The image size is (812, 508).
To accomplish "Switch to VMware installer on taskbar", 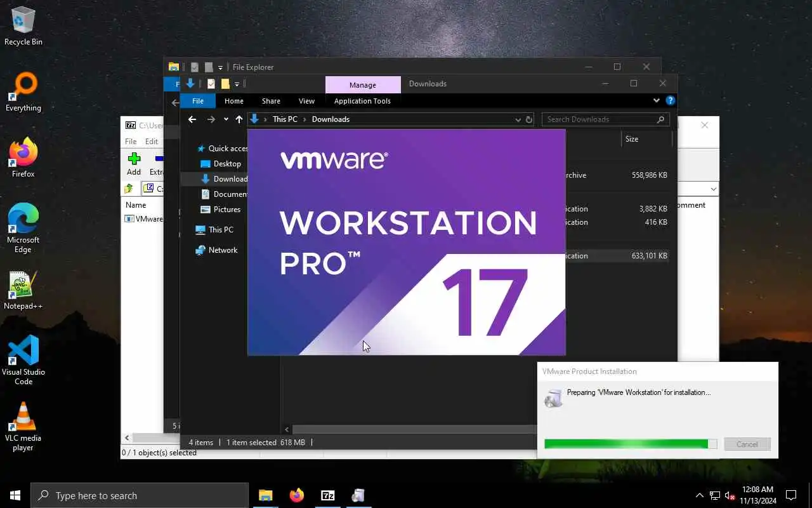I will pos(358,495).
